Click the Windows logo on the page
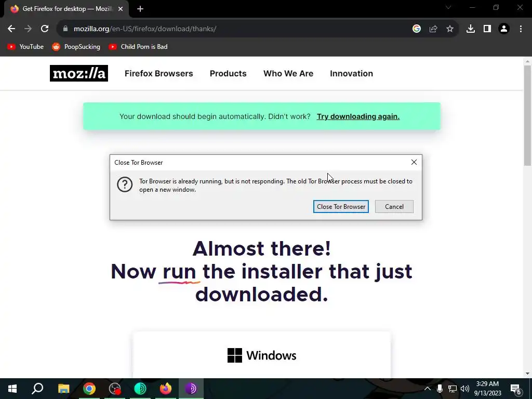This screenshot has height=399, width=532. pyautogui.click(x=235, y=355)
